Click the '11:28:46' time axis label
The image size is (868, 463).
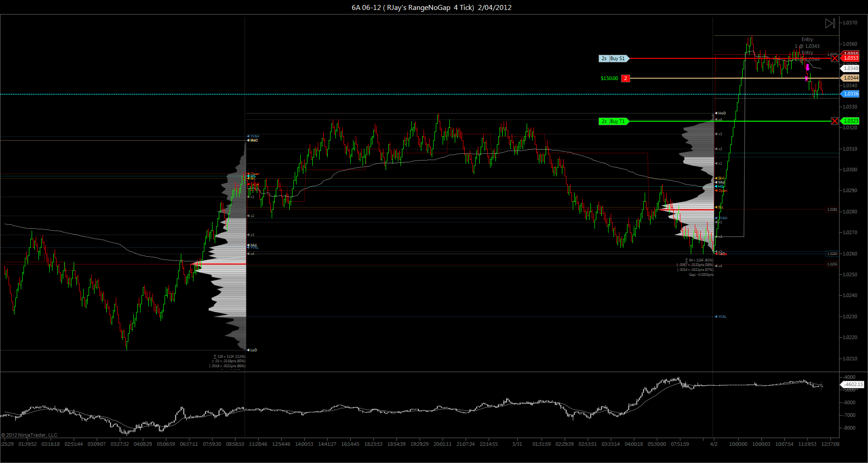pyautogui.click(x=258, y=444)
